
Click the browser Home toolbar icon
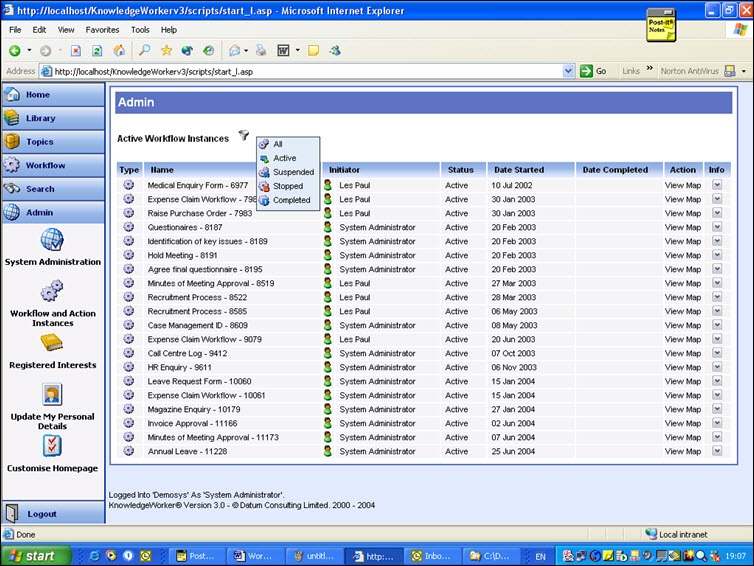click(119, 50)
